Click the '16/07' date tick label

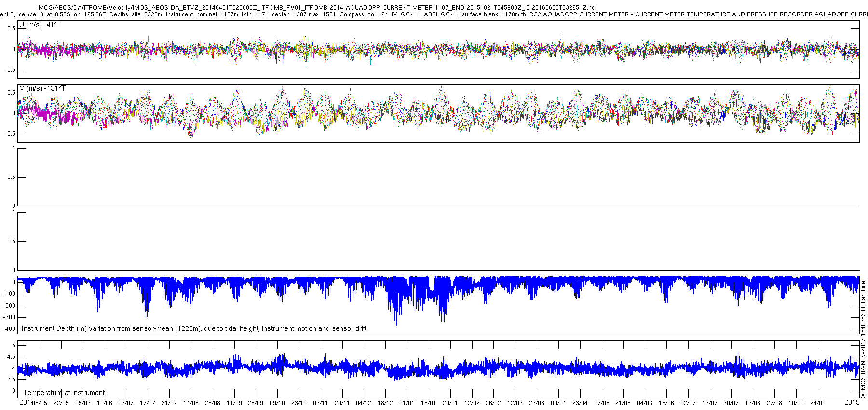[x=710, y=403]
